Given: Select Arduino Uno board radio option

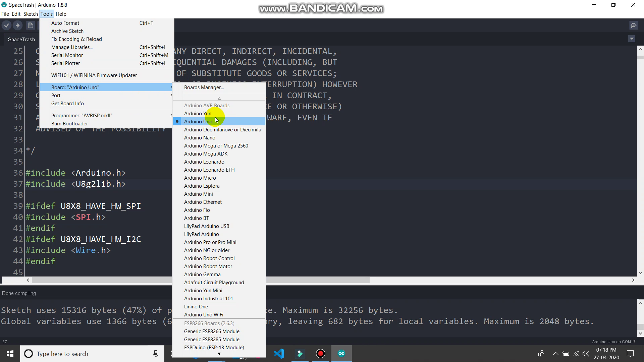Looking at the screenshot, I should pos(198,122).
